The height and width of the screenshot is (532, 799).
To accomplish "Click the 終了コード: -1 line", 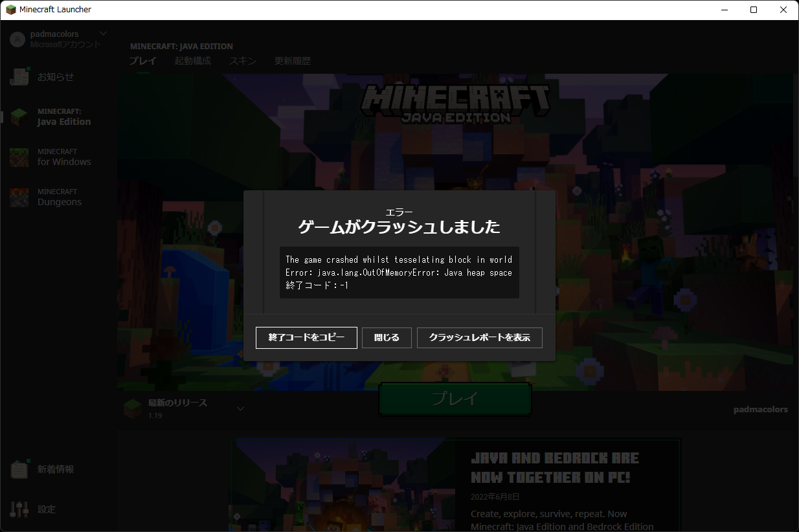I will 317,285.
